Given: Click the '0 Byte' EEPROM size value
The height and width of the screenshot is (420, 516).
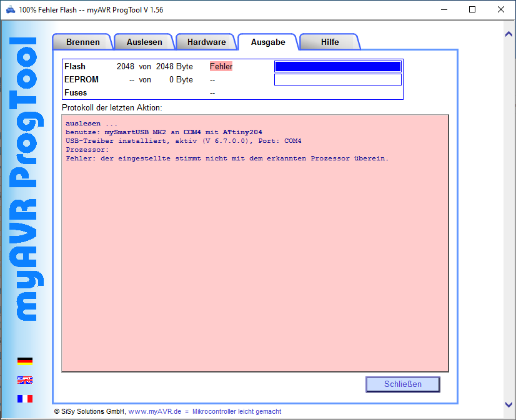Looking at the screenshot, I should 181,79.
